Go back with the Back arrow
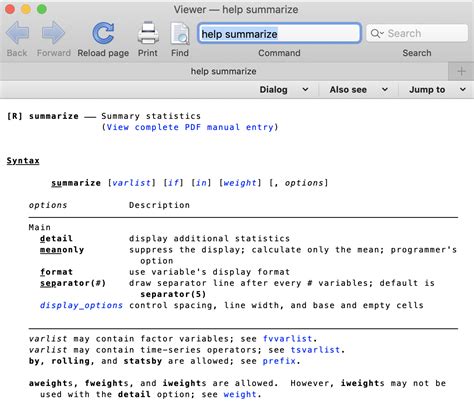The image size is (474, 417). [x=17, y=33]
